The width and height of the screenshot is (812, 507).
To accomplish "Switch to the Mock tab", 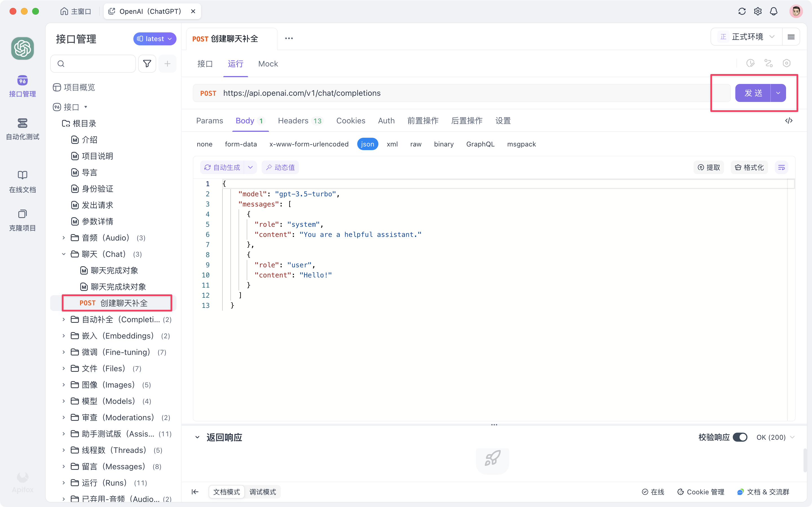I will [x=267, y=64].
